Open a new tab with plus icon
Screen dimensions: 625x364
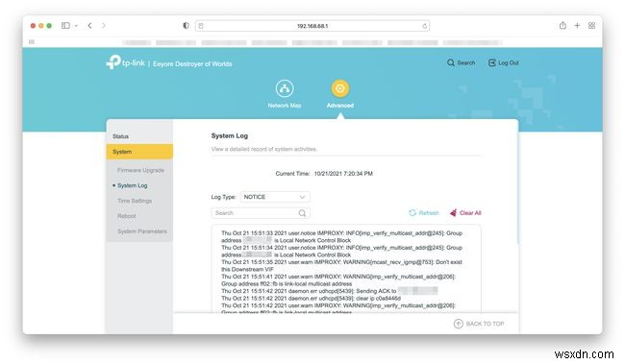point(577,26)
